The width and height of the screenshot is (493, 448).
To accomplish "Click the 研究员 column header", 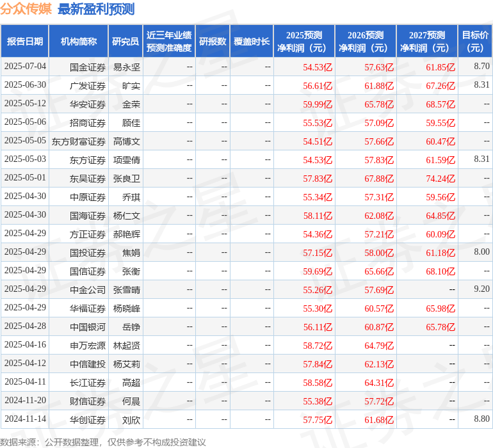I will coord(125,41).
